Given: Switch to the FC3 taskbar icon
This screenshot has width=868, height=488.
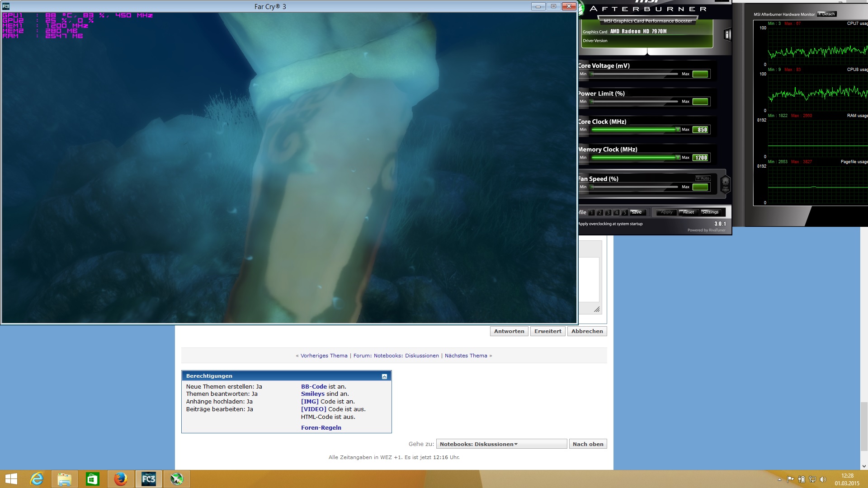Looking at the screenshot, I should tap(149, 479).
